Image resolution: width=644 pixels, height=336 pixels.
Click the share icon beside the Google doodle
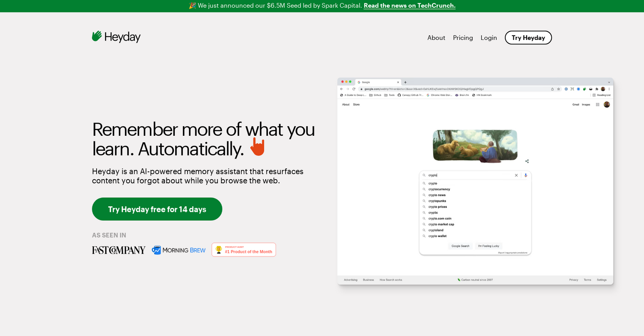[527, 161]
